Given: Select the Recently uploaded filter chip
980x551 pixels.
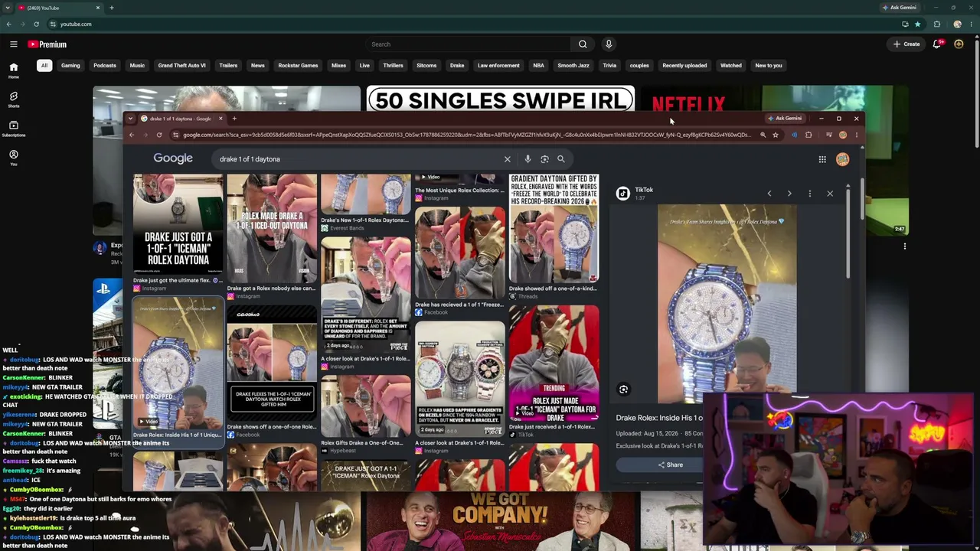Looking at the screenshot, I should pos(684,66).
